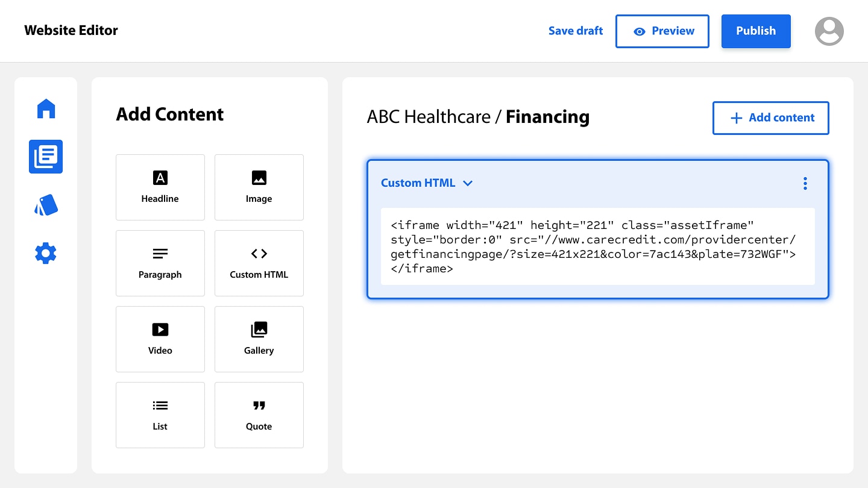Viewport: 868px width, 488px height.
Task: Insert a Paragraph content block
Action: coord(160,263)
